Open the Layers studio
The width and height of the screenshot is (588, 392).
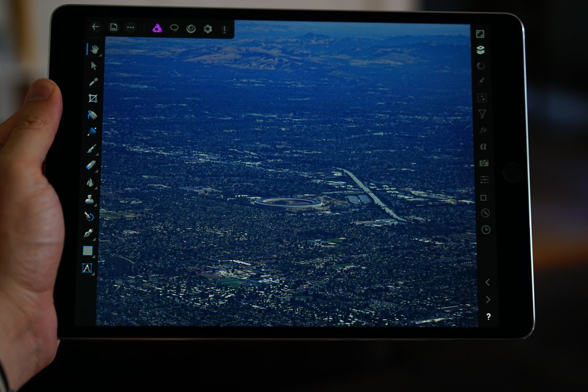481,50
